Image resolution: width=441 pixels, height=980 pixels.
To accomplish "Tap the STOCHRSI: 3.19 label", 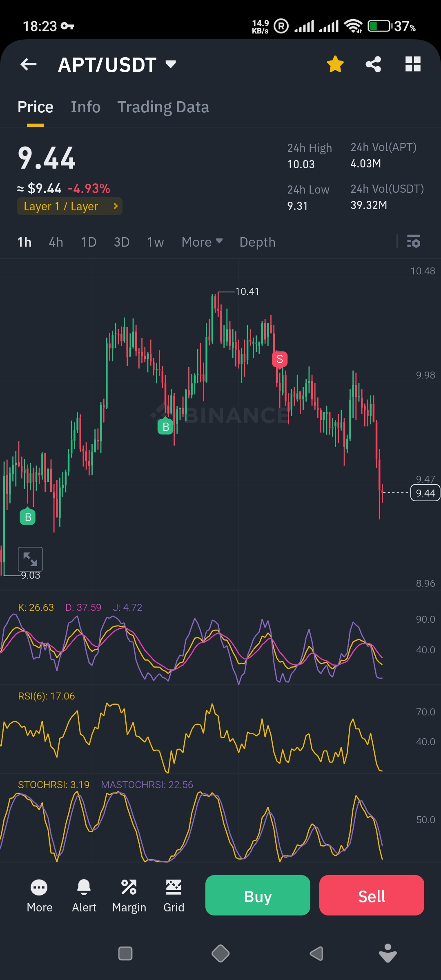I will [x=53, y=785].
